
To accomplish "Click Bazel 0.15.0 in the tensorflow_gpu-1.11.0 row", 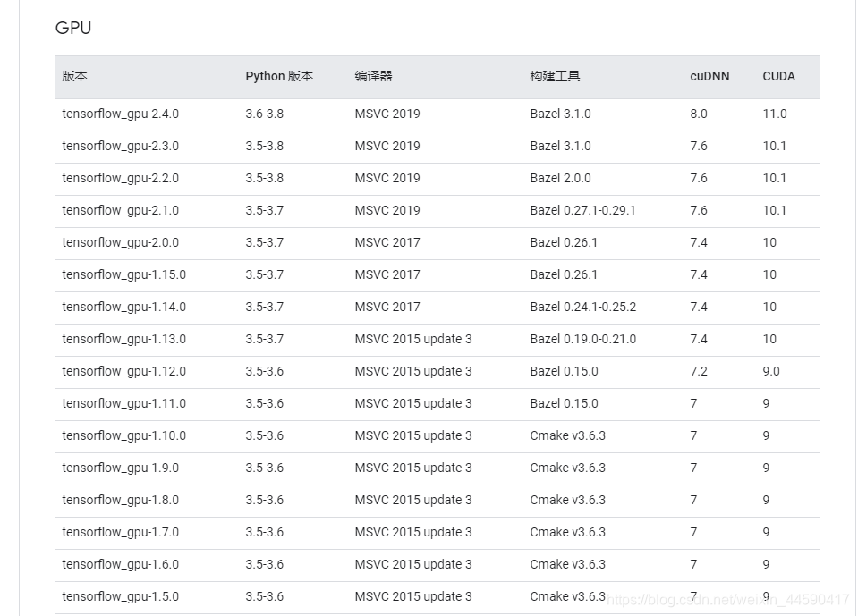I will pos(565,404).
